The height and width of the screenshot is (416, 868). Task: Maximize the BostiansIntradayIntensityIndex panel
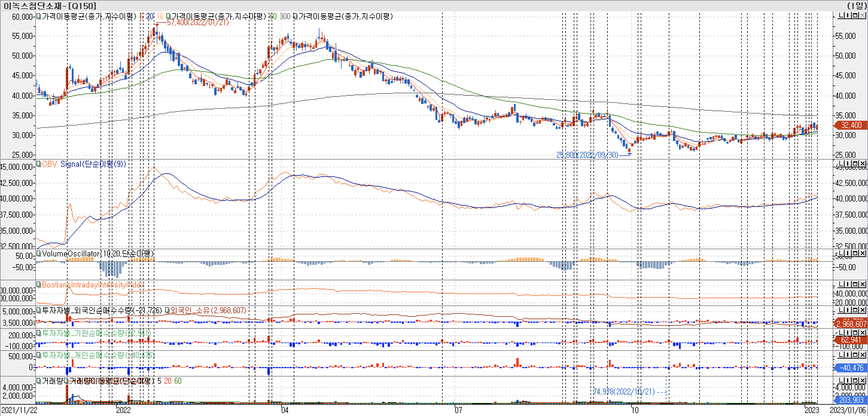[855, 284]
